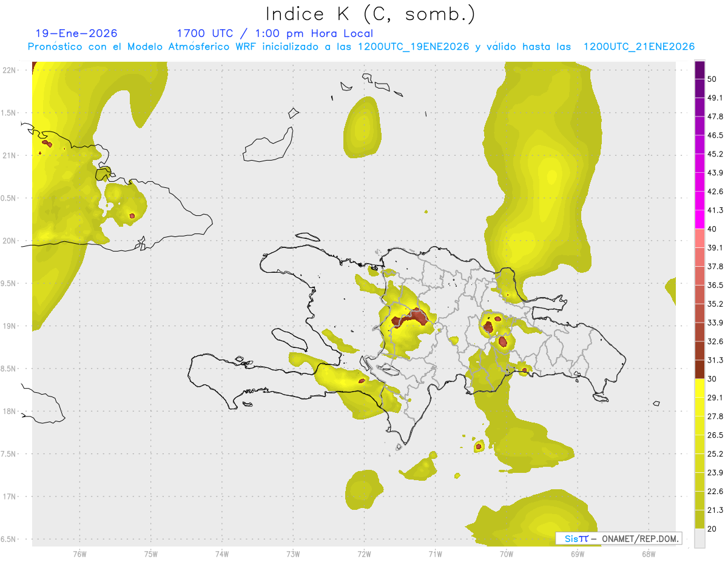Image resolution: width=728 pixels, height=562 pixels.
Task: Click the legend value '25.2'
Action: click(x=715, y=453)
